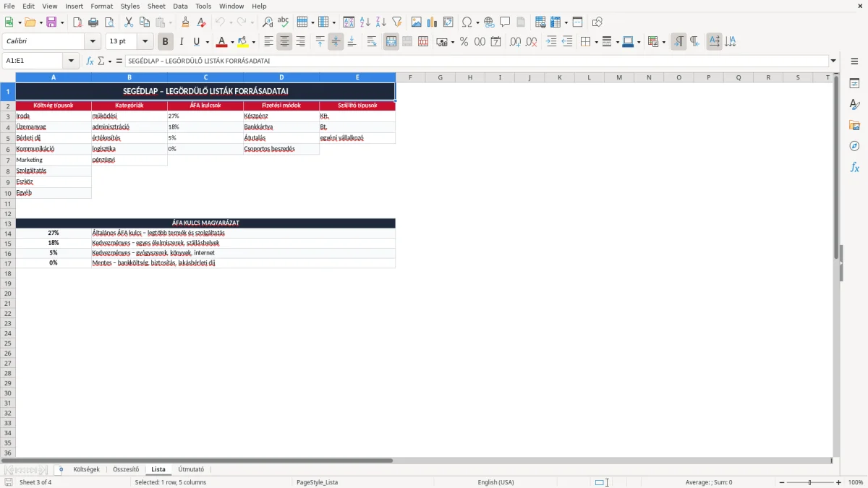Click the Define Print Area icon
Image resolution: width=868 pixels, height=488 pixels.
pyautogui.click(x=540, y=22)
